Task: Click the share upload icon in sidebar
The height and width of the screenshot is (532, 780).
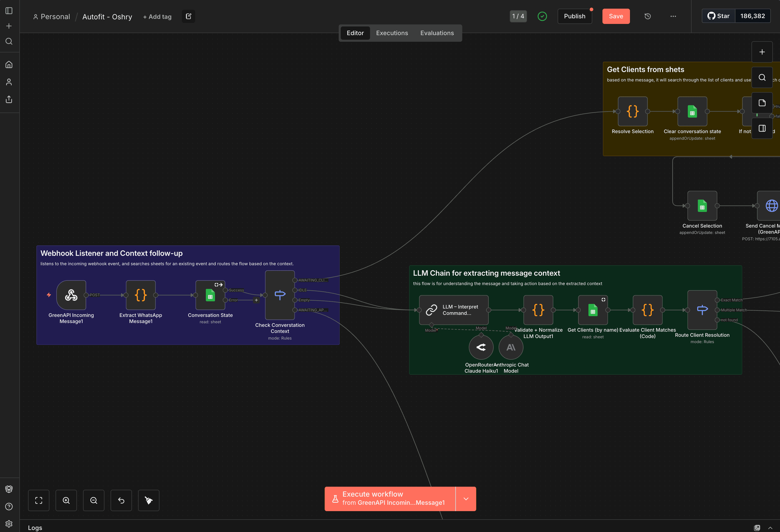Action: tap(9, 99)
